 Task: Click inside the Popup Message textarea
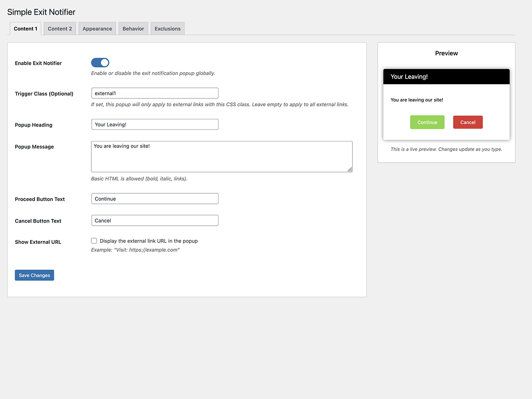(x=222, y=156)
